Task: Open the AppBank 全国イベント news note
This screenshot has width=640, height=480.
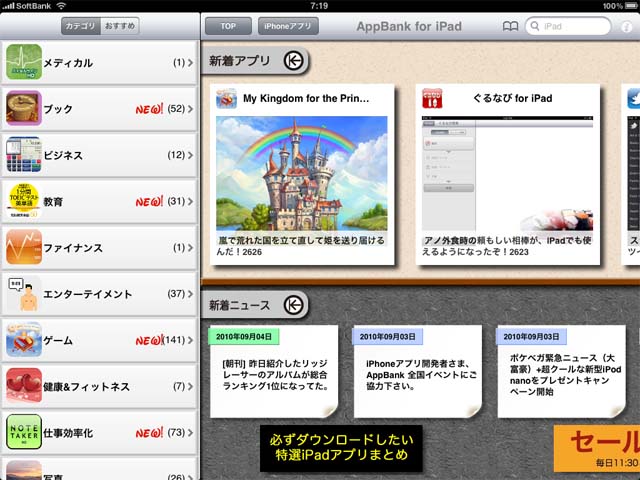Action: pyautogui.click(x=418, y=371)
